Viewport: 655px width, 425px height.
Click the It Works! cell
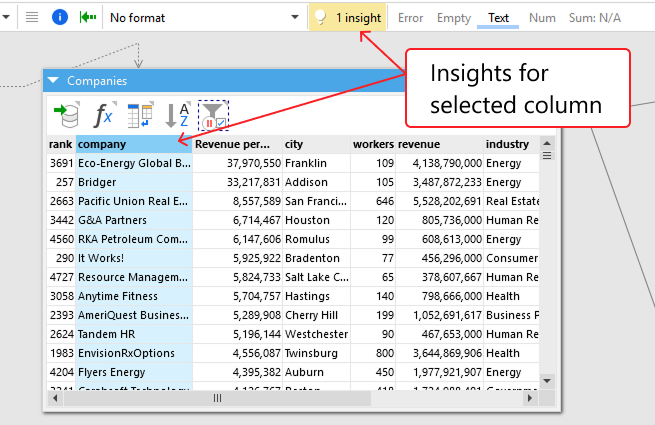click(134, 258)
